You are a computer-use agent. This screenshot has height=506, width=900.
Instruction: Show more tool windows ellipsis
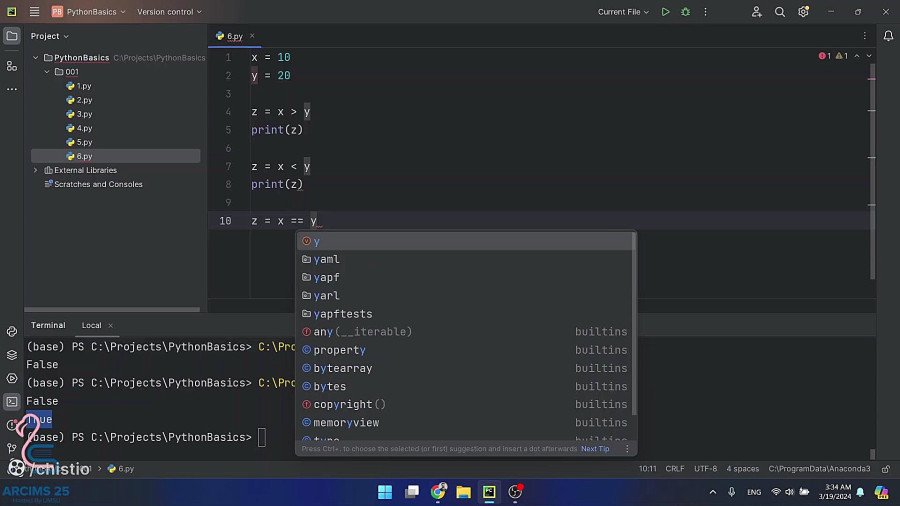(x=11, y=89)
